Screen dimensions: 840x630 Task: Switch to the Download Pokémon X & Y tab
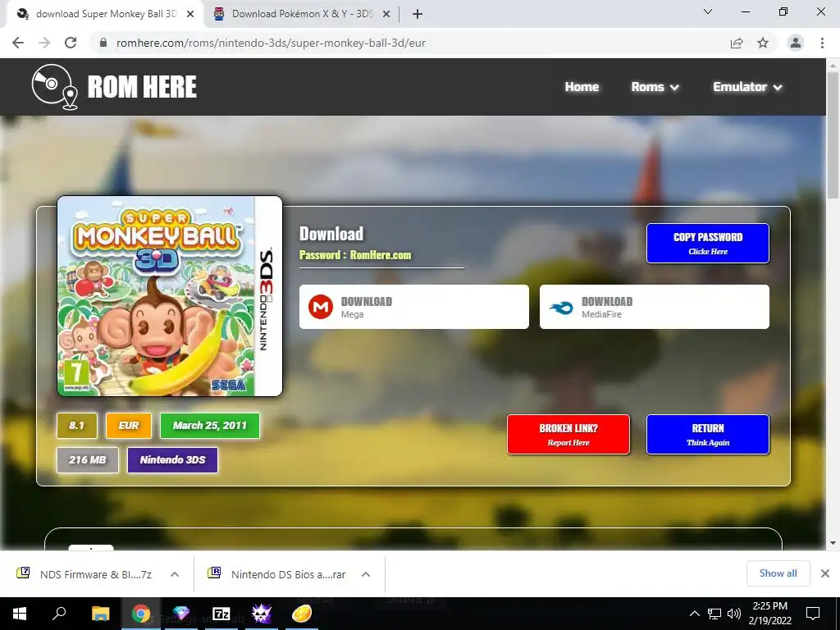(x=302, y=14)
